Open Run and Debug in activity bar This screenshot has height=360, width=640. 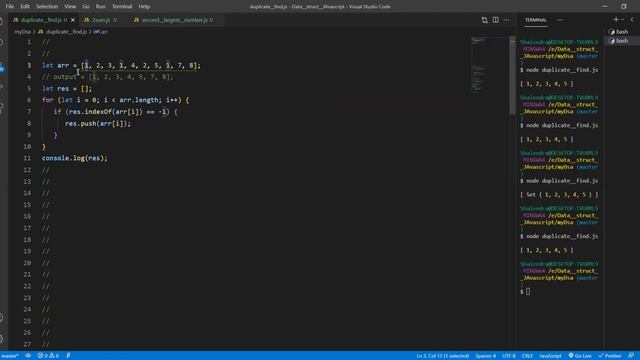(2, 87)
